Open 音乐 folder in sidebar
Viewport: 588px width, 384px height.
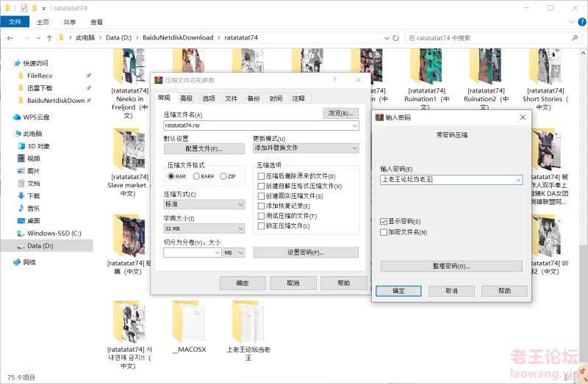[x=33, y=208]
